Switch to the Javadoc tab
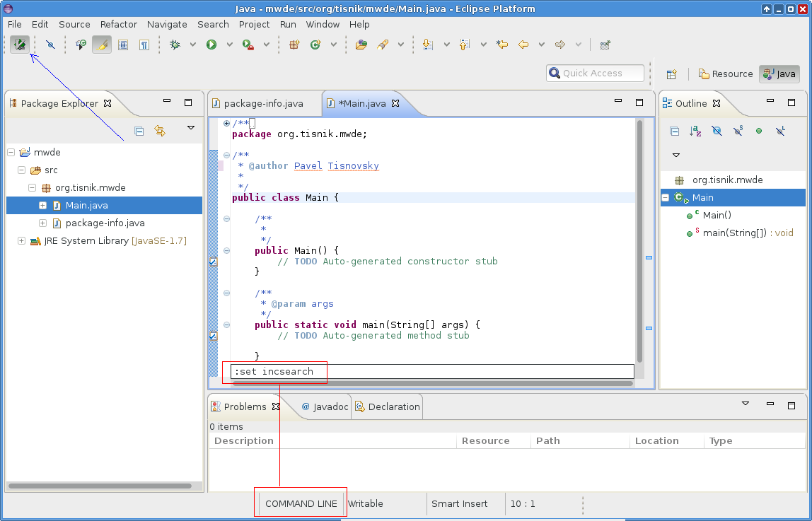812x521 pixels. [325, 406]
